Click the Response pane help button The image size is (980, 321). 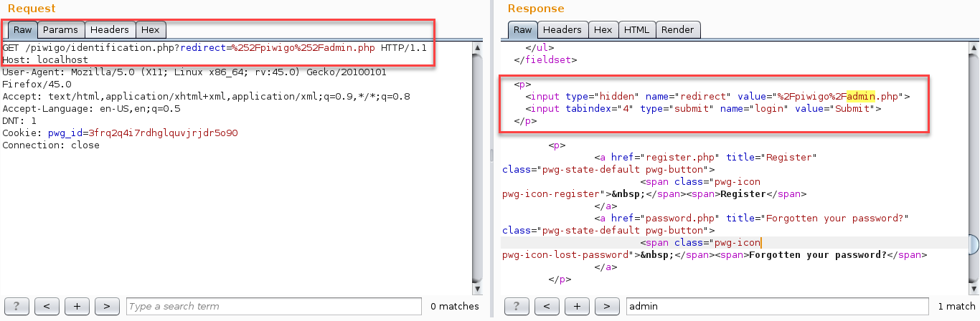pos(517,306)
